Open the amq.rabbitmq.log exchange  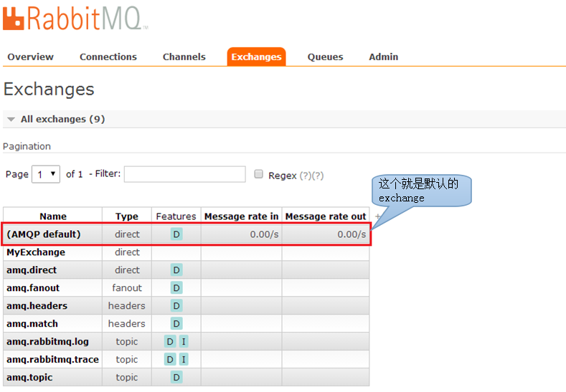click(47, 342)
